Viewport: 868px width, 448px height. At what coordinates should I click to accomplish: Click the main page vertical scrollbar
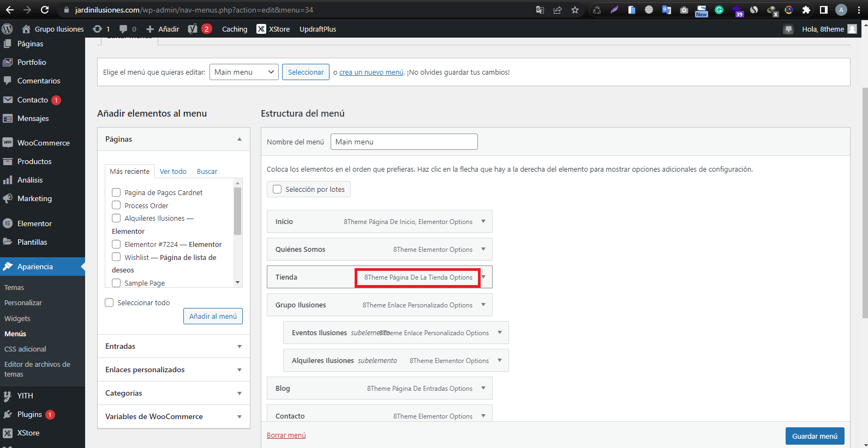click(x=864, y=202)
